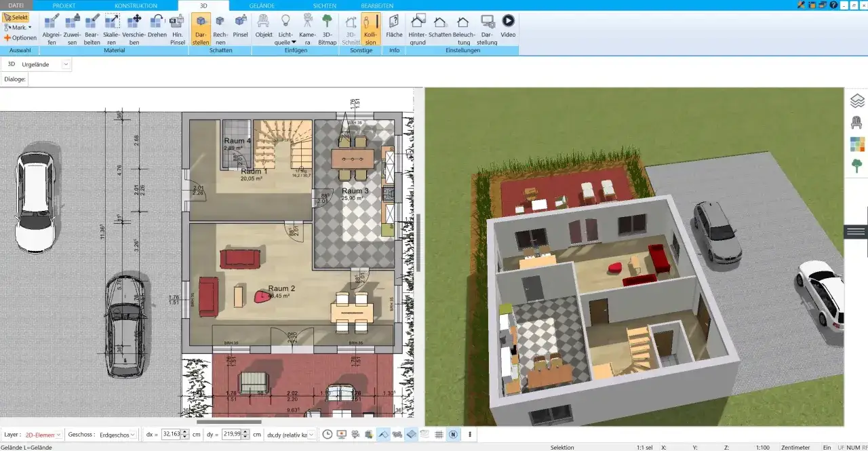Increase dy value with stepper arrow
The height and width of the screenshot is (451, 868).
click(246, 431)
